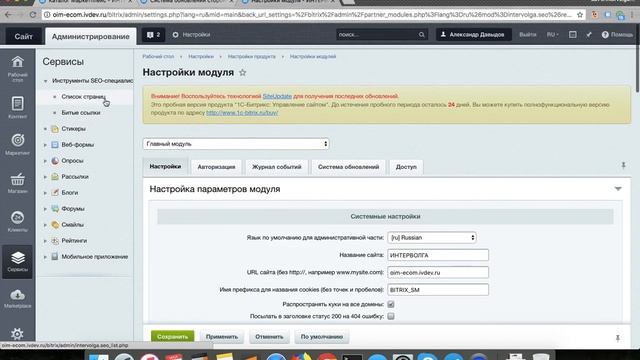Click the pin icon beside the tabs row
Screen dimensions: 640x360
[x=623, y=165]
